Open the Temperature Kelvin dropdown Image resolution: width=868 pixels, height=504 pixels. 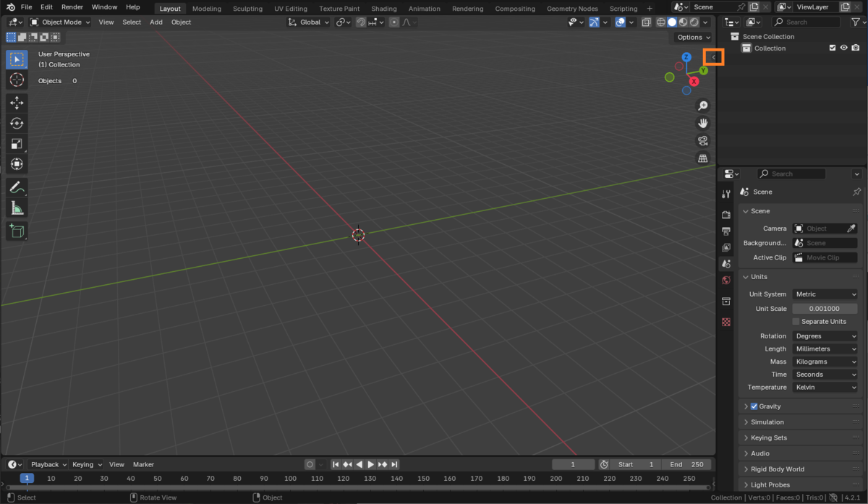click(825, 388)
